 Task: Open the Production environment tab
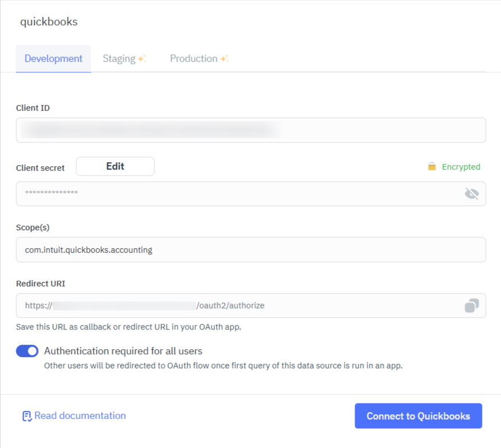[199, 58]
